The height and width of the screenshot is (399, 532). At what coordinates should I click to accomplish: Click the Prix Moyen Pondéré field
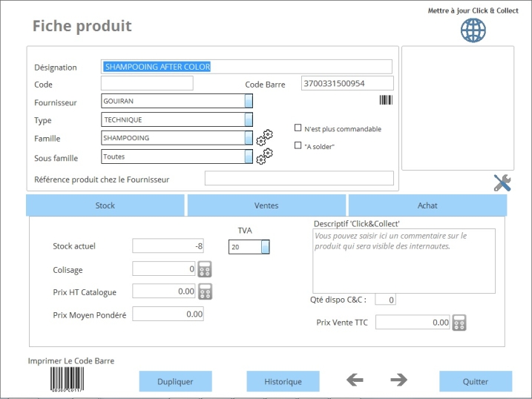pos(168,314)
